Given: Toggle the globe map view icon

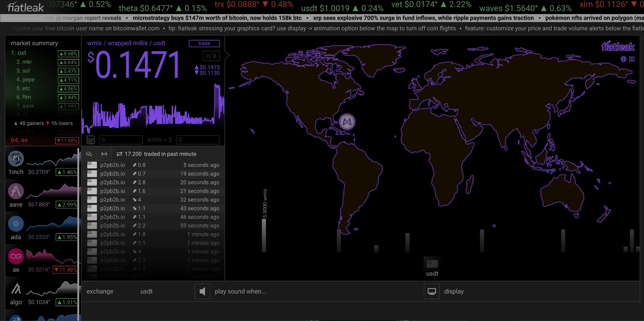Looking at the screenshot, I should point(623,59).
